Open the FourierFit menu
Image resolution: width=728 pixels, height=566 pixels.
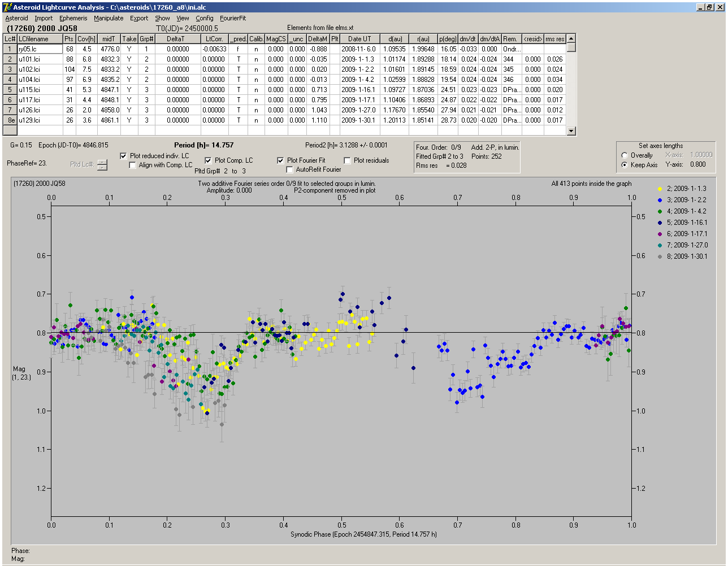[x=233, y=18]
